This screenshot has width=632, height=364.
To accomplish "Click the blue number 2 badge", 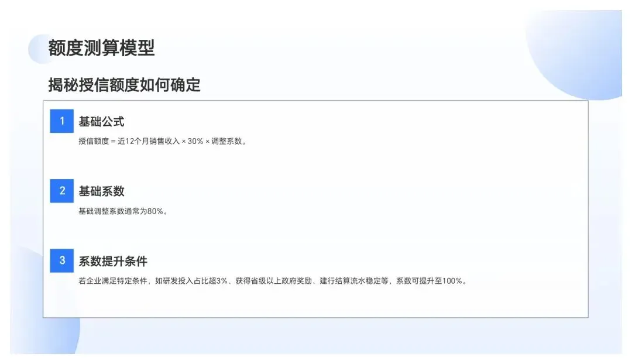I will (x=61, y=191).
